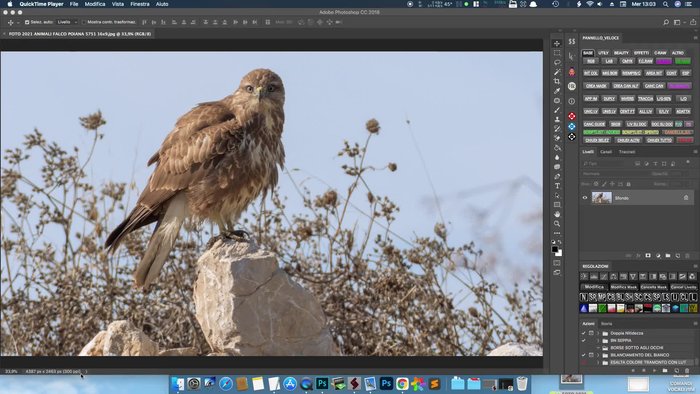Click the blue target plugin icon
The width and height of the screenshot is (700, 394).
tap(572, 126)
